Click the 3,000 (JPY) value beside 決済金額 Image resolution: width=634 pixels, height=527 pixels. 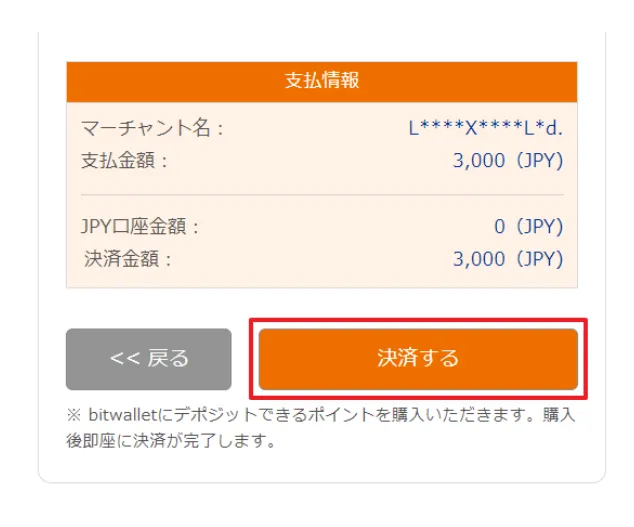coord(508,259)
